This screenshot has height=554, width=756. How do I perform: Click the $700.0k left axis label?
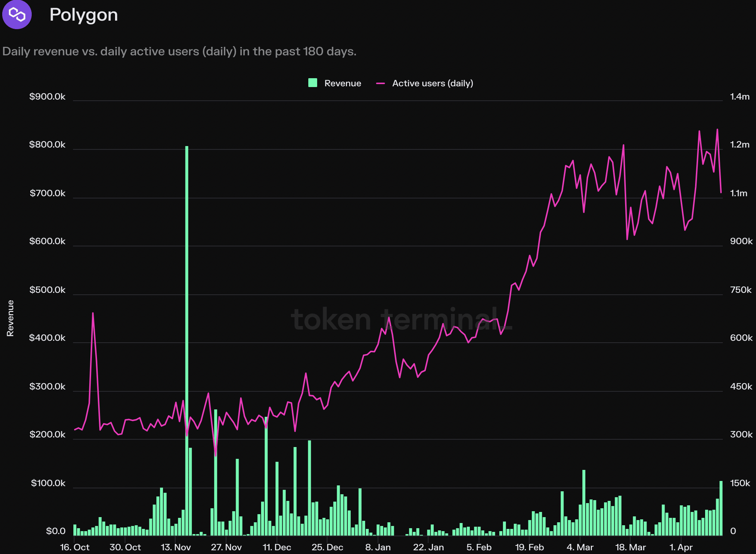click(48, 193)
